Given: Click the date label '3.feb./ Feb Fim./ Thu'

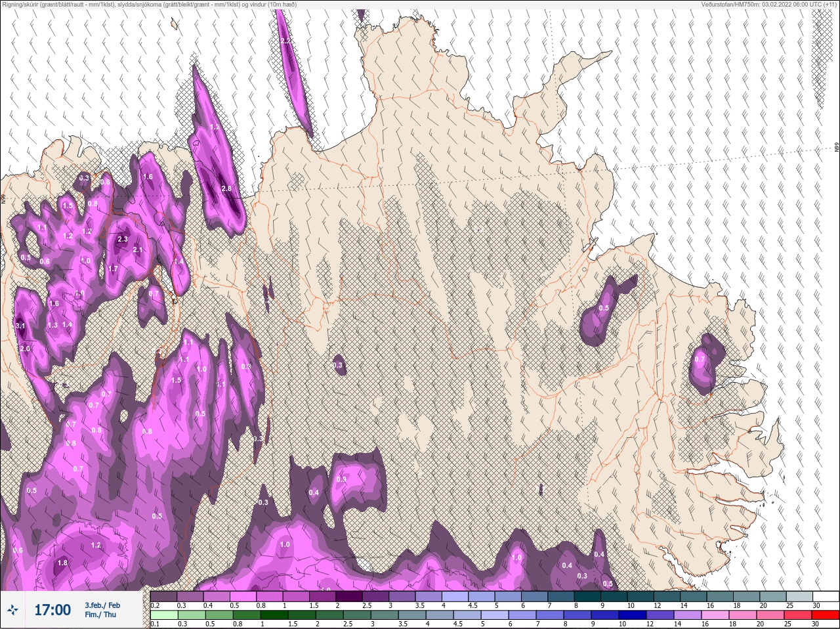Looking at the screenshot, I should [102, 610].
